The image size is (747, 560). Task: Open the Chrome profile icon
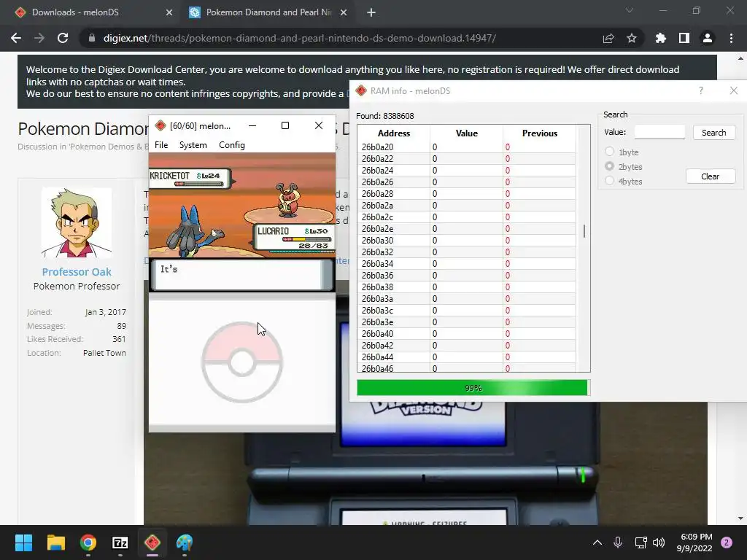[708, 38]
